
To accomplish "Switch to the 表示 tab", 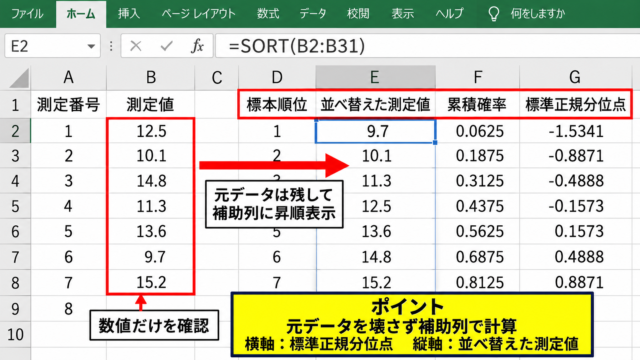I will [402, 14].
